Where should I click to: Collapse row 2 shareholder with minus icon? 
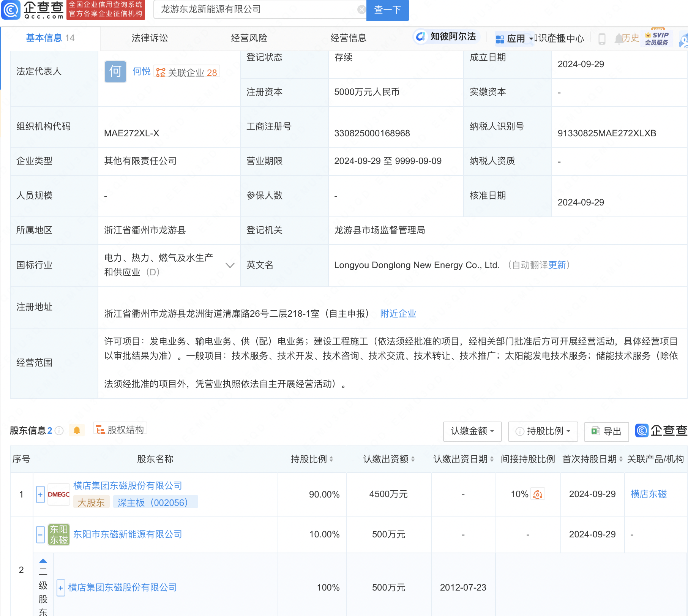[40, 535]
